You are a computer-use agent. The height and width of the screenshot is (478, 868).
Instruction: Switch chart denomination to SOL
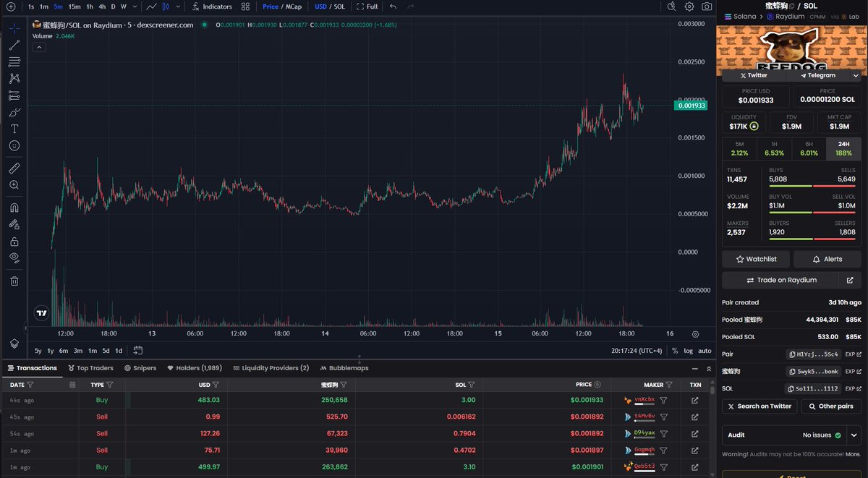(339, 7)
